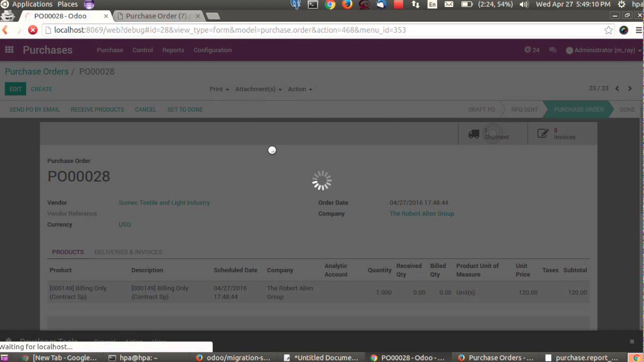The width and height of the screenshot is (644, 362).
Task: Click the colorful circle extension icon
Action: tap(624, 30)
